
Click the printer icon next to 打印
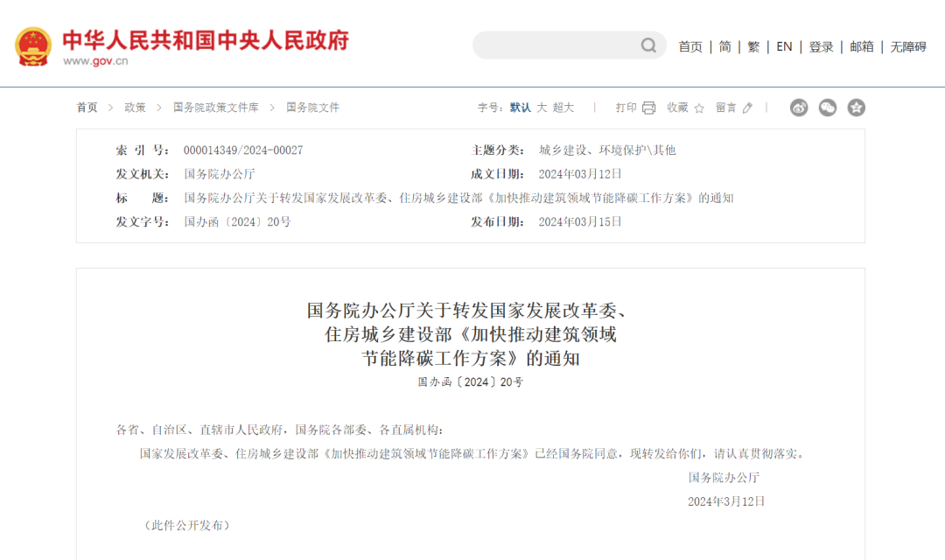(648, 108)
